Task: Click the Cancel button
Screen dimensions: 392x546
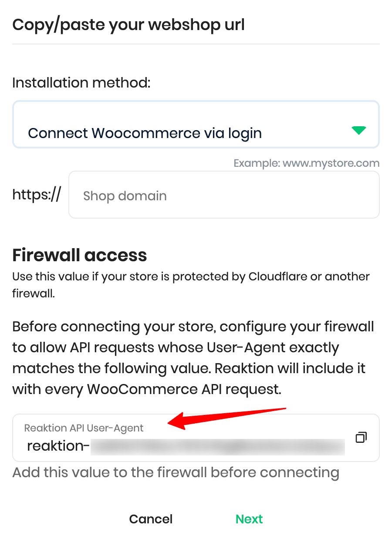Action: 151,519
